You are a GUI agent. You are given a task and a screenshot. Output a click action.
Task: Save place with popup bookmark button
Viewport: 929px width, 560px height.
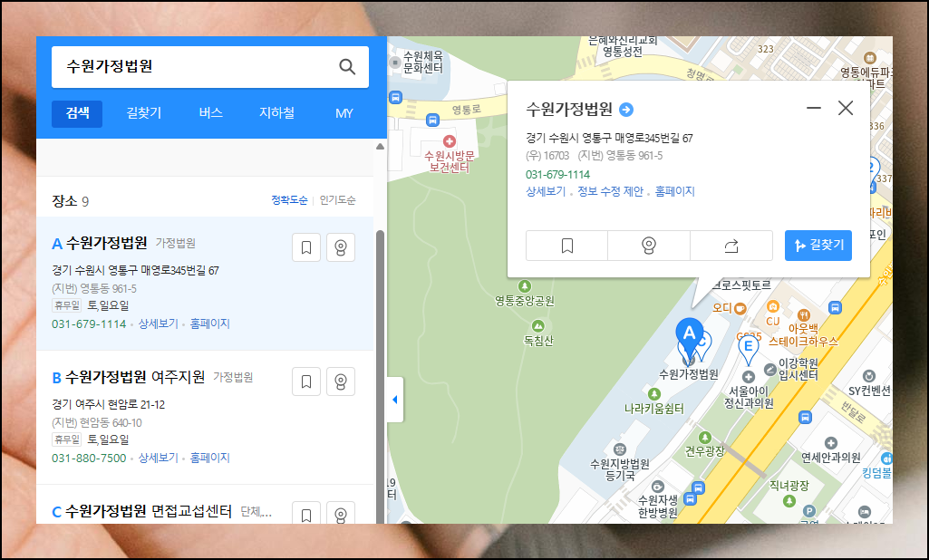pos(567,246)
